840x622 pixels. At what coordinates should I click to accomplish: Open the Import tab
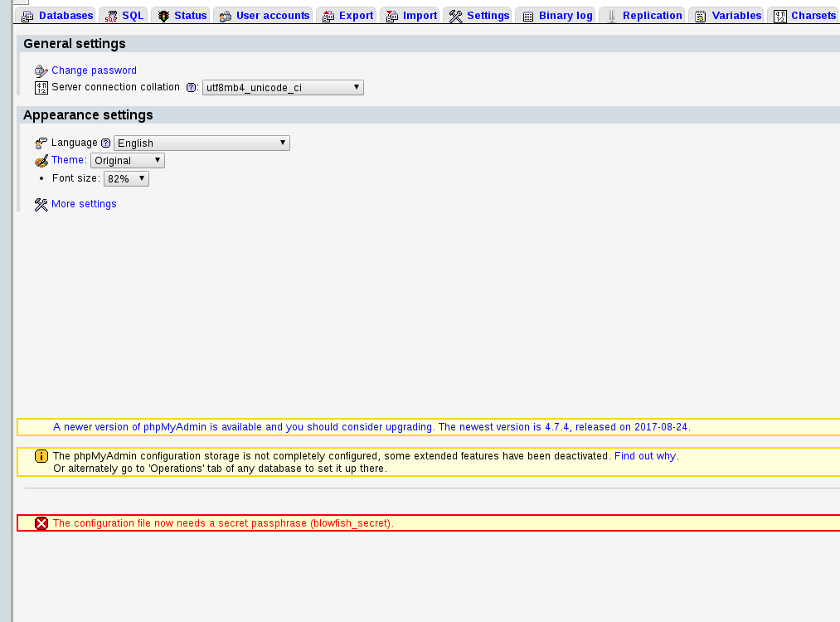click(410, 16)
